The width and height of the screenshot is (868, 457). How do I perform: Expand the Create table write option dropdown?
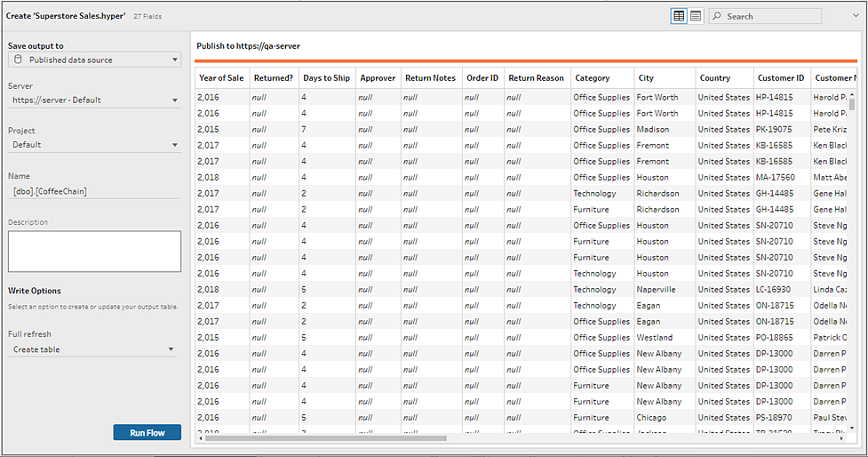92,349
